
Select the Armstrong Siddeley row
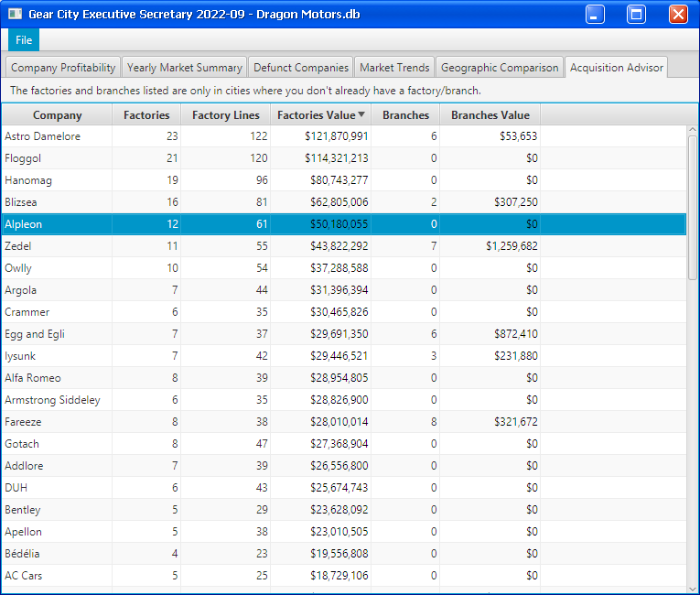pos(344,400)
